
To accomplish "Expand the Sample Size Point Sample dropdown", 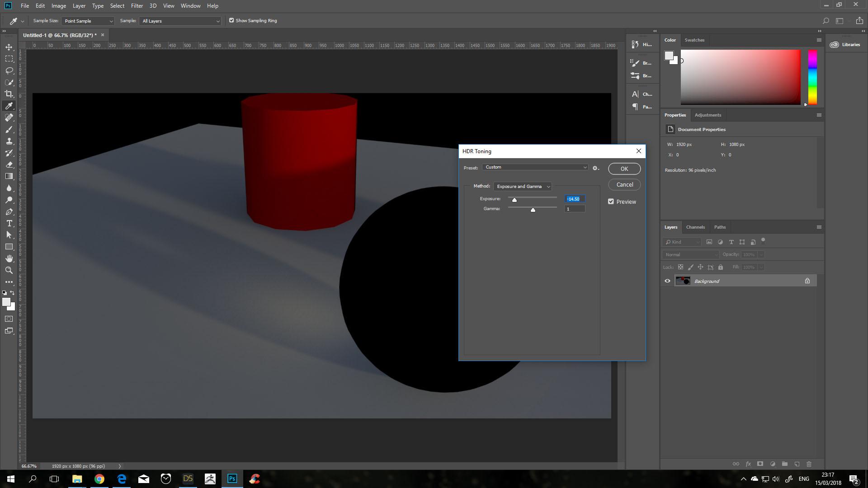I will click(88, 21).
